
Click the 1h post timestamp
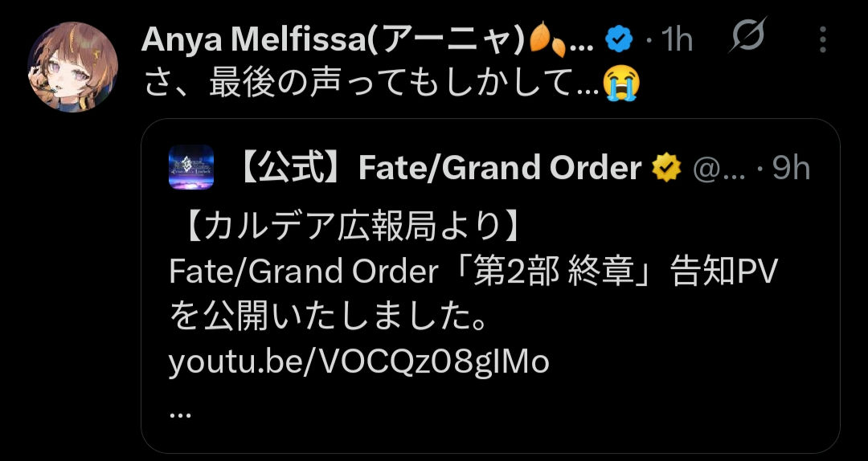(678, 40)
